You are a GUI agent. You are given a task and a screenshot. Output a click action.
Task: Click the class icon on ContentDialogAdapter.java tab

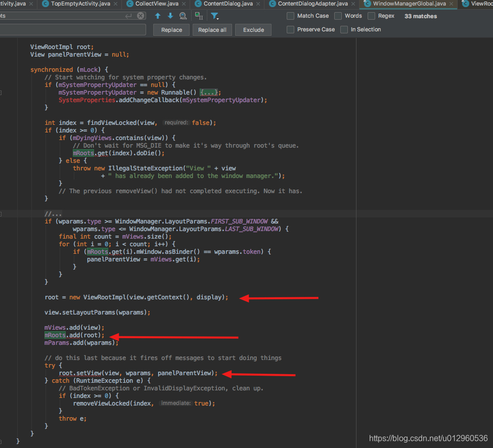tap(272, 4)
